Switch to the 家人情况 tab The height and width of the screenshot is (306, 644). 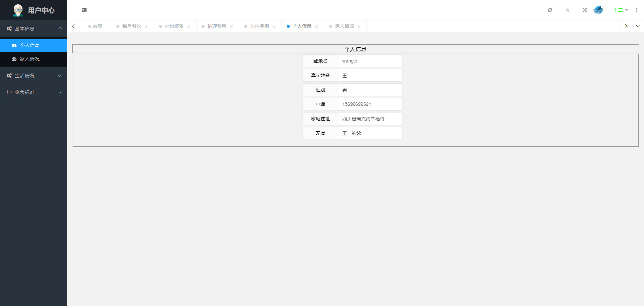(344, 26)
